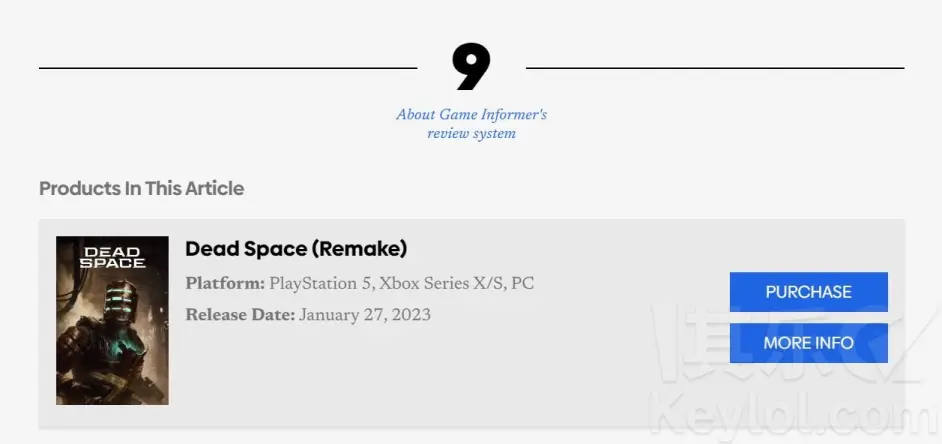942x444 pixels.
Task: Click the DEAD SPACE logo on cover image
Action: (112, 257)
